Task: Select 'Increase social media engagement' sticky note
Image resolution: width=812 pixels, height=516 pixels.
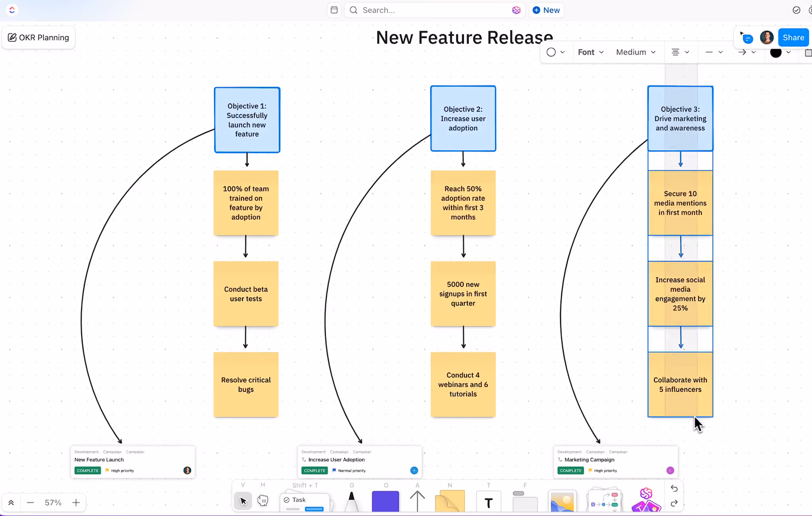Action: pyautogui.click(x=680, y=294)
